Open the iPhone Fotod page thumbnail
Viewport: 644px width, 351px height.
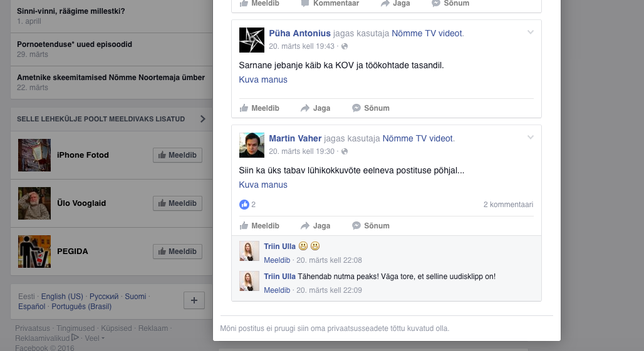click(x=34, y=155)
